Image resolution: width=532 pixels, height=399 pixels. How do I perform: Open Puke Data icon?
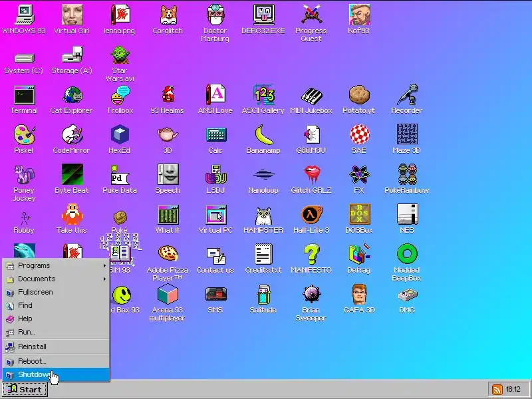coord(120,175)
